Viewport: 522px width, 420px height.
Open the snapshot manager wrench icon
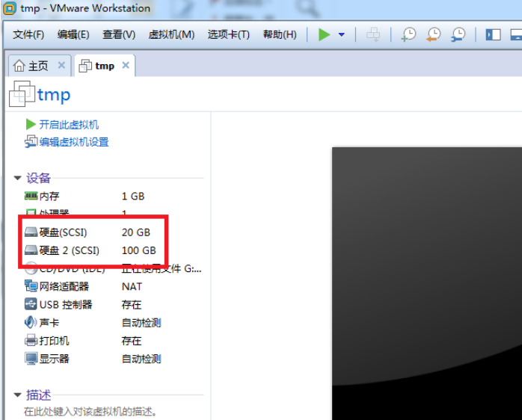click(458, 34)
